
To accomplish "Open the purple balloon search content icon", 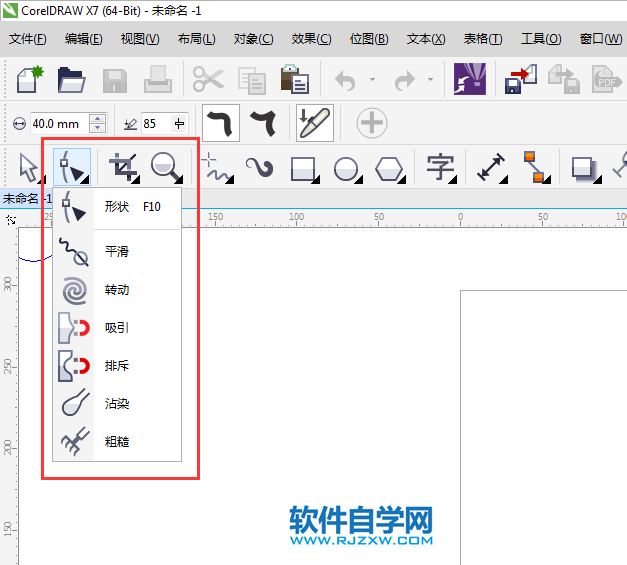I will click(470, 79).
